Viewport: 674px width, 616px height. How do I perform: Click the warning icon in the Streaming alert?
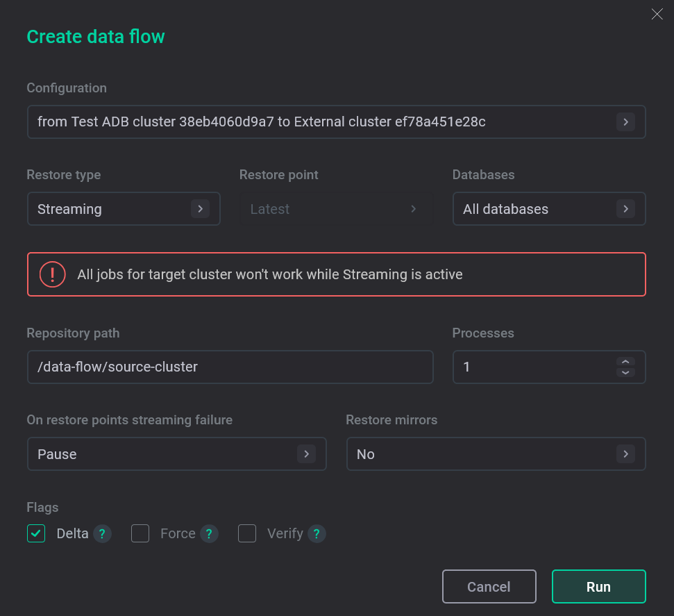pyautogui.click(x=52, y=274)
